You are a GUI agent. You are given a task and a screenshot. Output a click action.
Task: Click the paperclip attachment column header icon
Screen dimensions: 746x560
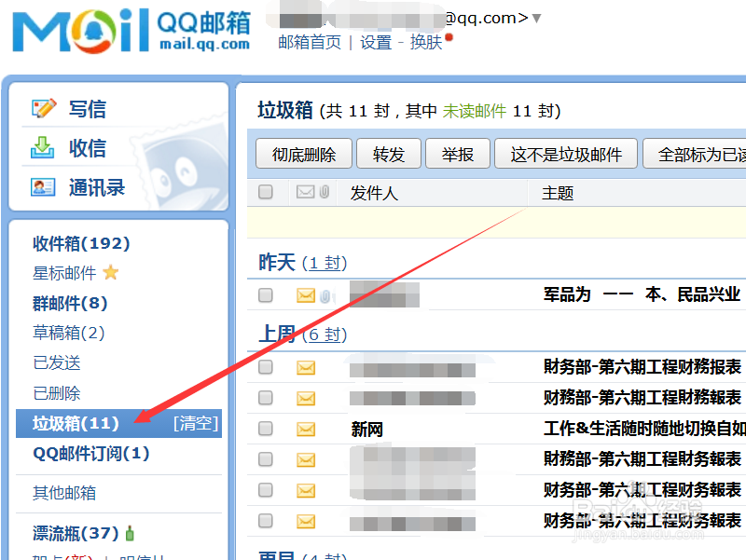[325, 192]
